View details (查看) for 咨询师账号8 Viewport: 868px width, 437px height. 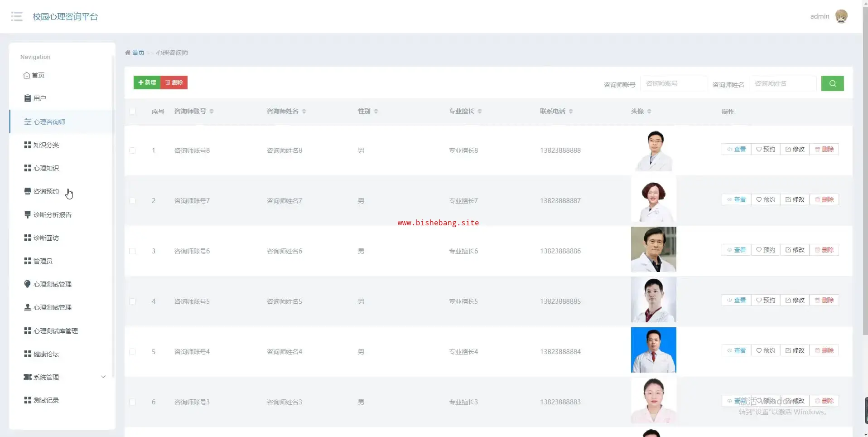(x=736, y=149)
